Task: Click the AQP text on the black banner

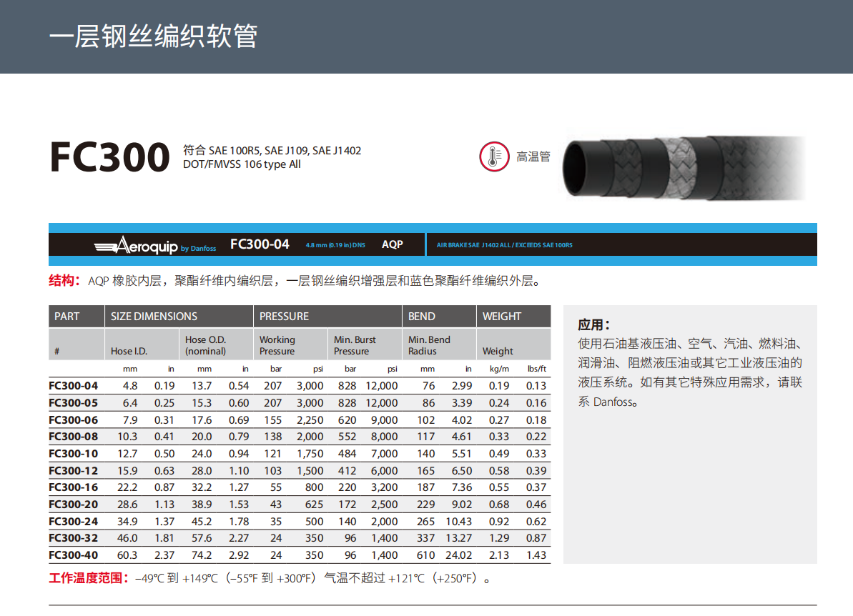Action: 392,244
